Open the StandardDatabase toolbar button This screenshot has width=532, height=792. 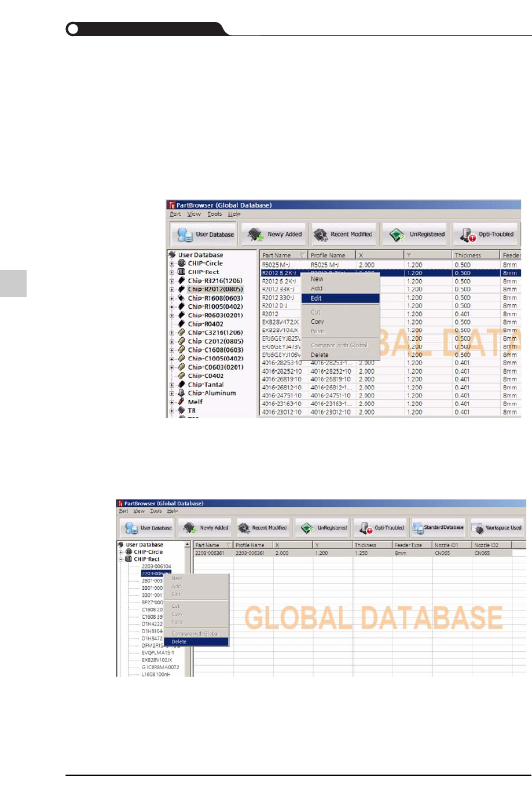click(438, 528)
